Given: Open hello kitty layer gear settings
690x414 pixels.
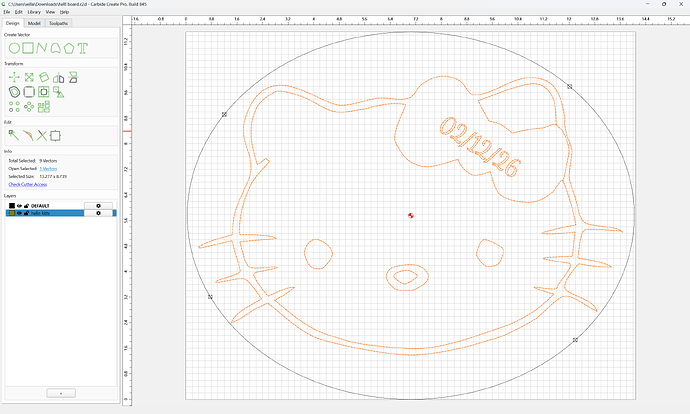Looking at the screenshot, I should [98, 213].
